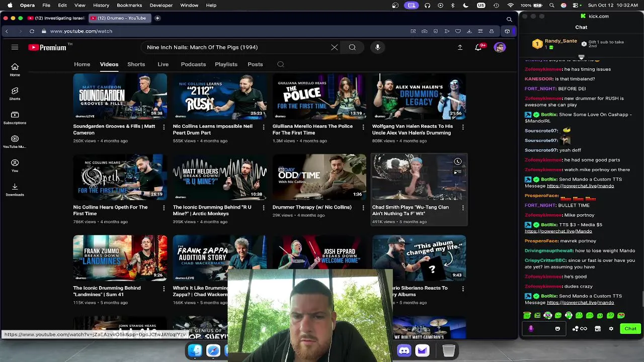Open Nic Collins Hears Opeth video title

110,210
